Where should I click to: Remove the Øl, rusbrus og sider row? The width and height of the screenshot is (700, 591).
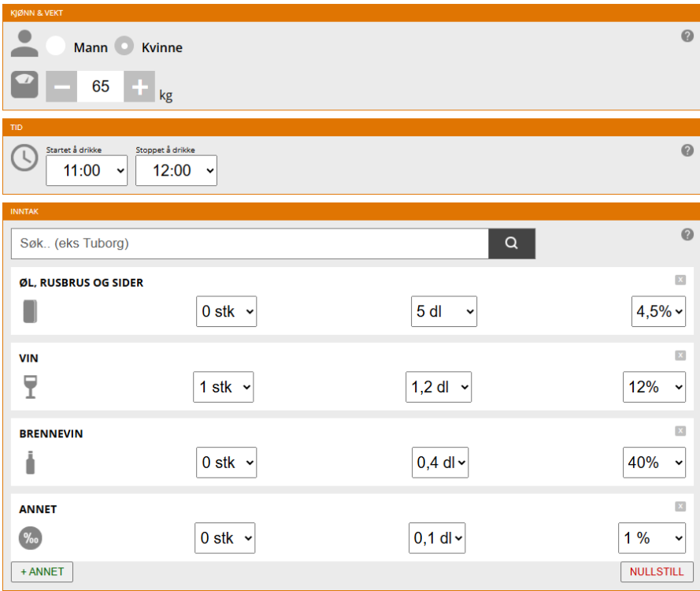tap(680, 280)
